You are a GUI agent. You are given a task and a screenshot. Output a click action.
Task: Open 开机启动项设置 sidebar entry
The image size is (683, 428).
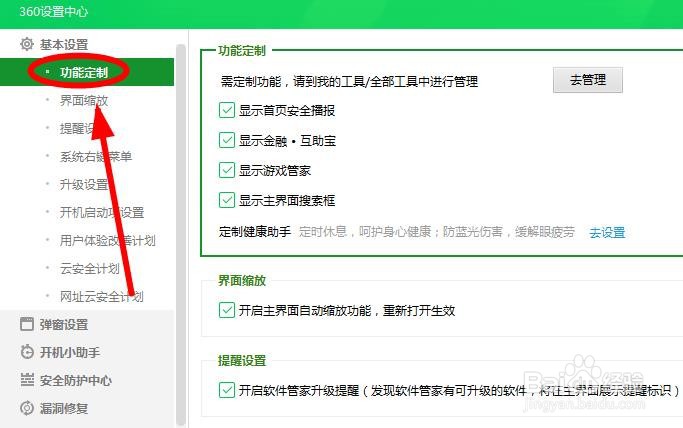click(101, 212)
